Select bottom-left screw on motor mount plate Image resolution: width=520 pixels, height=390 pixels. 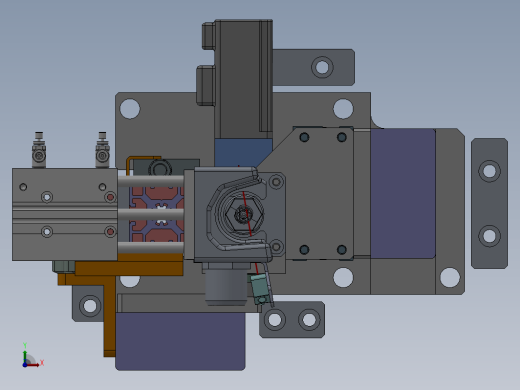(304, 249)
